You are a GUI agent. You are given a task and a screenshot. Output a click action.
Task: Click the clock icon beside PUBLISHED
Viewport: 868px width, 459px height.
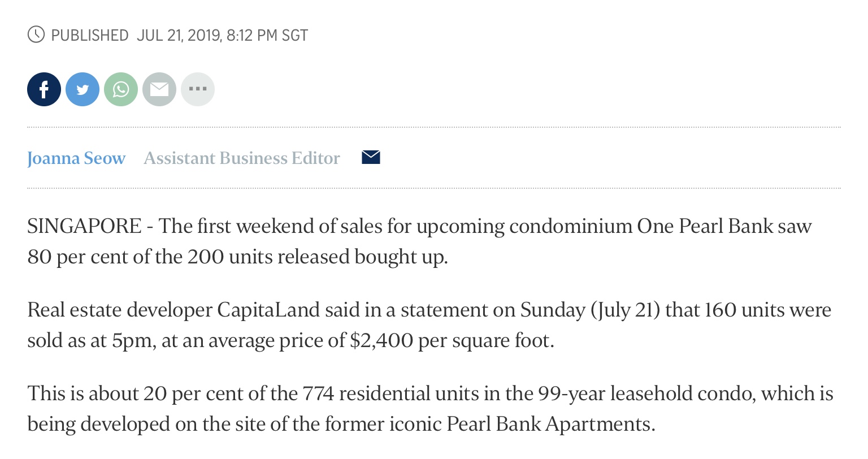point(36,35)
